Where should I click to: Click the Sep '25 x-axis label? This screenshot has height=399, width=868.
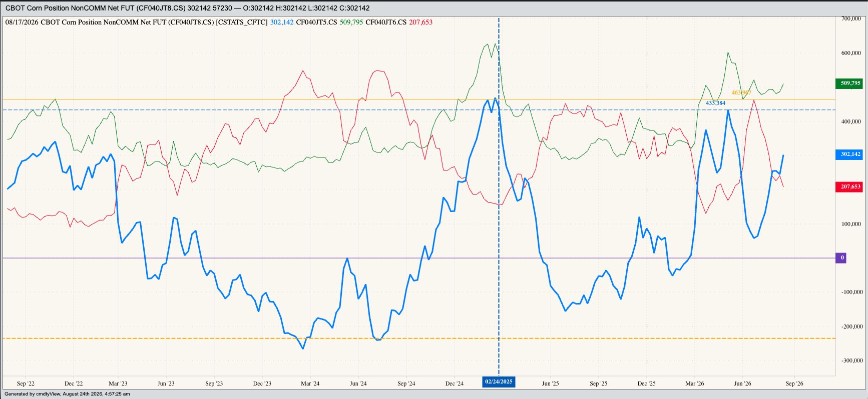598,383
